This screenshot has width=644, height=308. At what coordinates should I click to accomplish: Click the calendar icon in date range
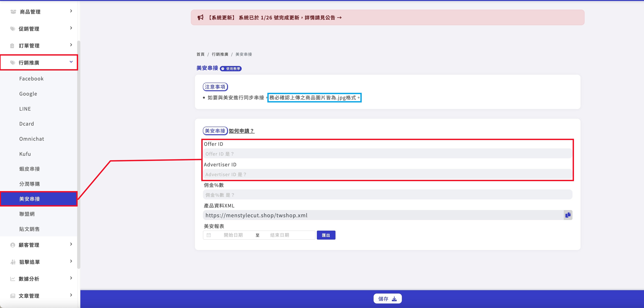209,235
